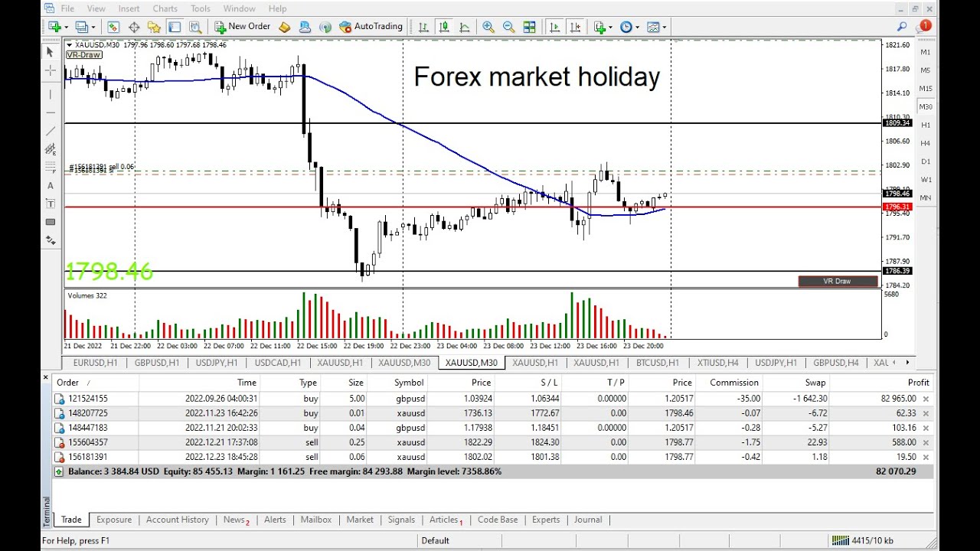Image resolution: width=980 pixels, height=551 pixels.
Task: Click the connection status bars indicator
Action: click(x=841, y=541)
